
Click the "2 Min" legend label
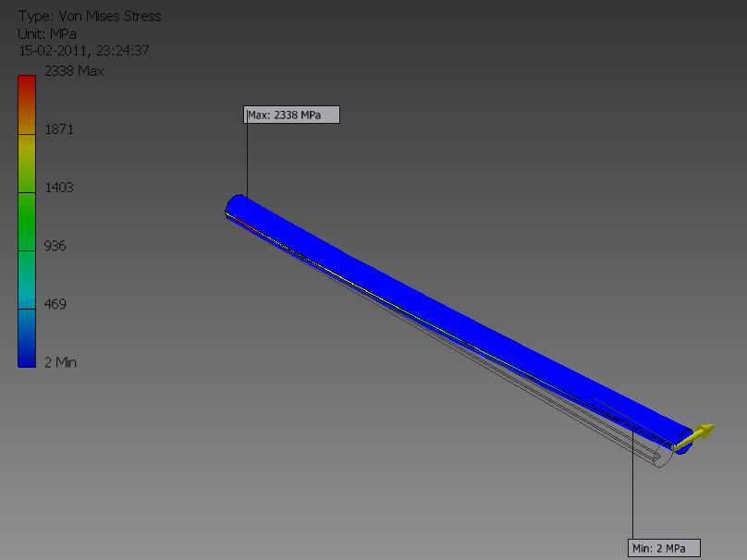[61, 362]
